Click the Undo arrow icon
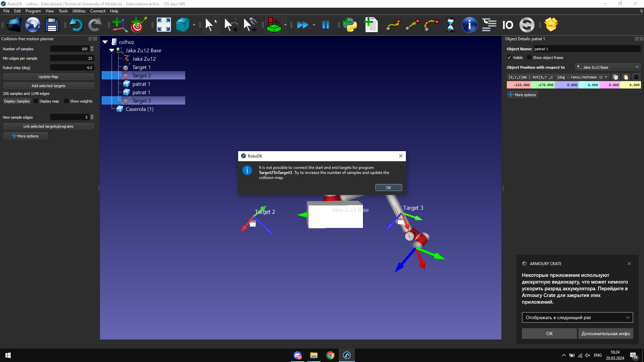This screenshot has width=644, height=362. click(x=76, y=25)
